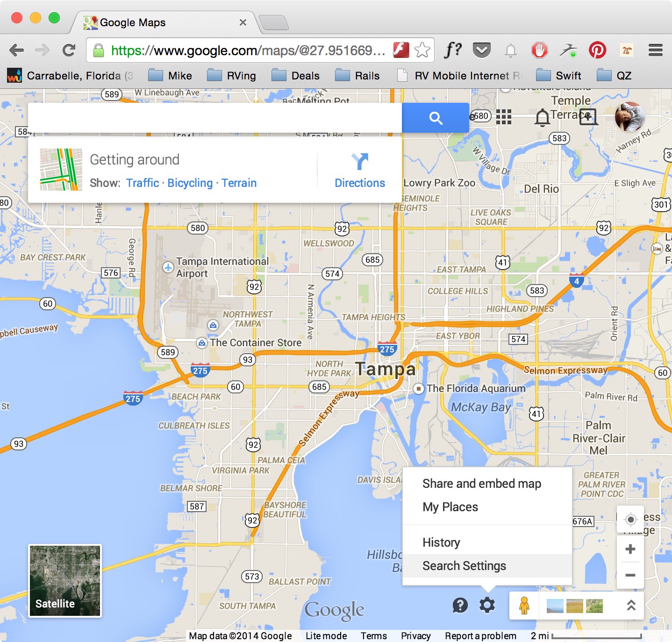
Task: Show the Traffic layer
Action: coord(143,183)
